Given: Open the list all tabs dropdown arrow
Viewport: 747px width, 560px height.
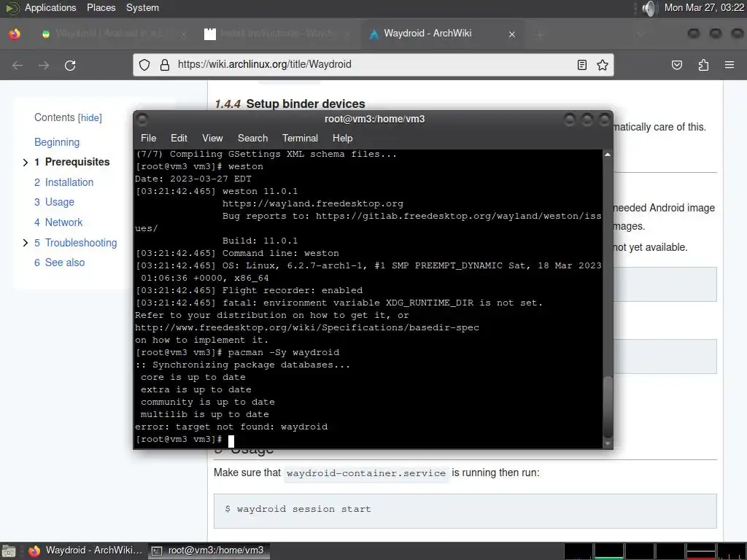Looking at the screenshot, I should tap(640, 34).
